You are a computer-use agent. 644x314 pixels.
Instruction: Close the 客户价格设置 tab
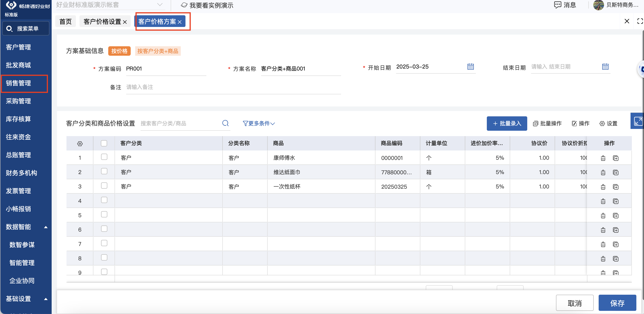click(125, 22)
